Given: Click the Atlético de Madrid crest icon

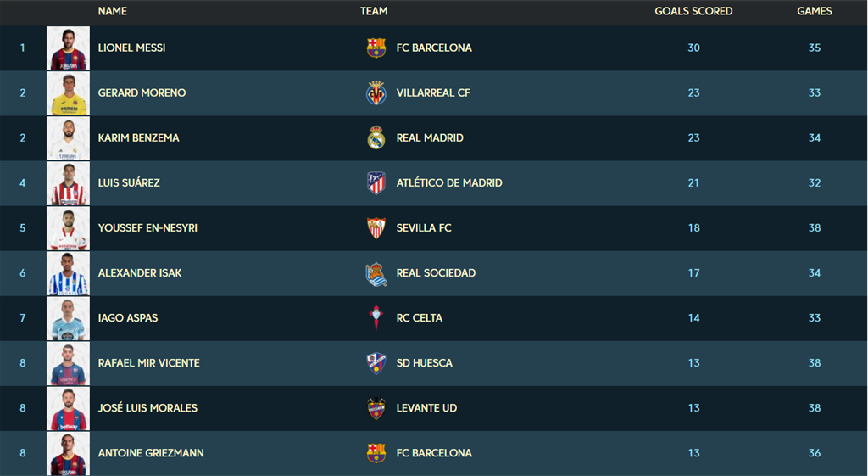Looking at the screenshot, I should click(x=376, y=183).
